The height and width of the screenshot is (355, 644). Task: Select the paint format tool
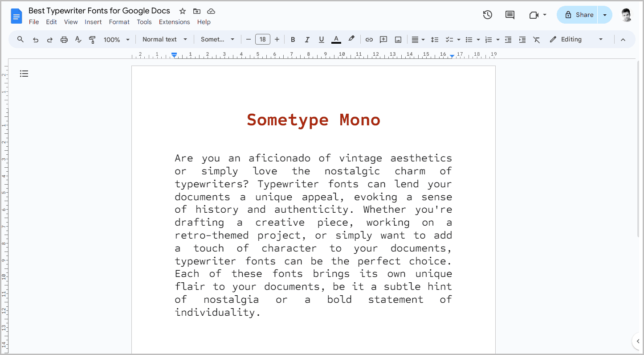click(93, 40)
